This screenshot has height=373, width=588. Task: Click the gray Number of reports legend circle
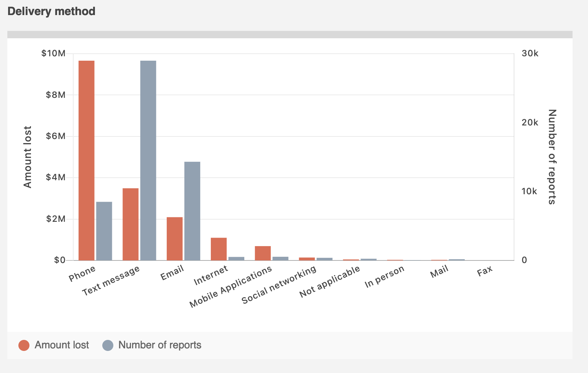click(x=108, y=345)
